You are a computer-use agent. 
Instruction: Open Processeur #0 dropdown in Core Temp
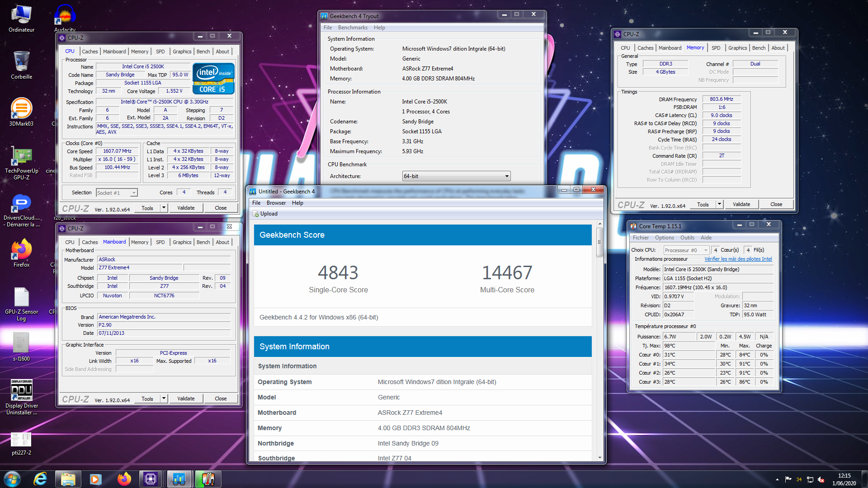click(686, 250)
